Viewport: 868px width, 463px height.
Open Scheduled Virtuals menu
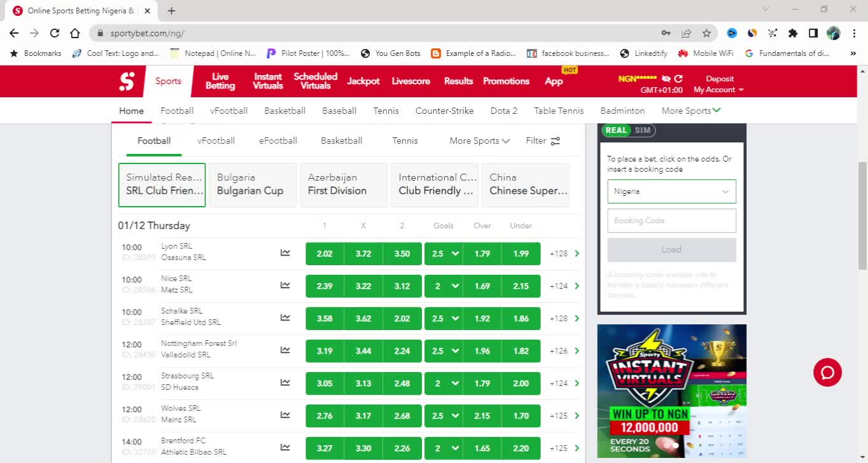point(316,81)
